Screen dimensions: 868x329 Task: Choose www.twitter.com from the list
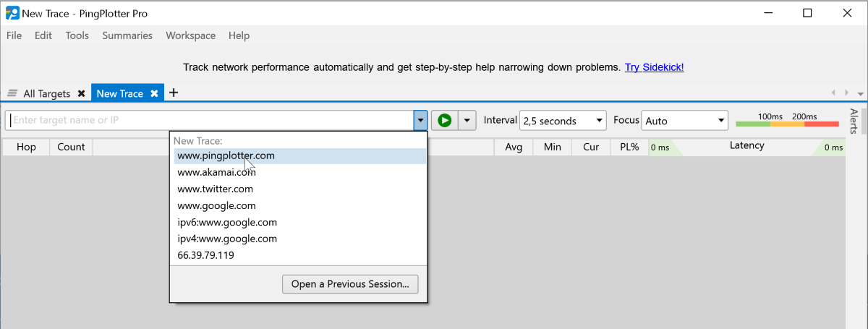[x=299, y=189]
